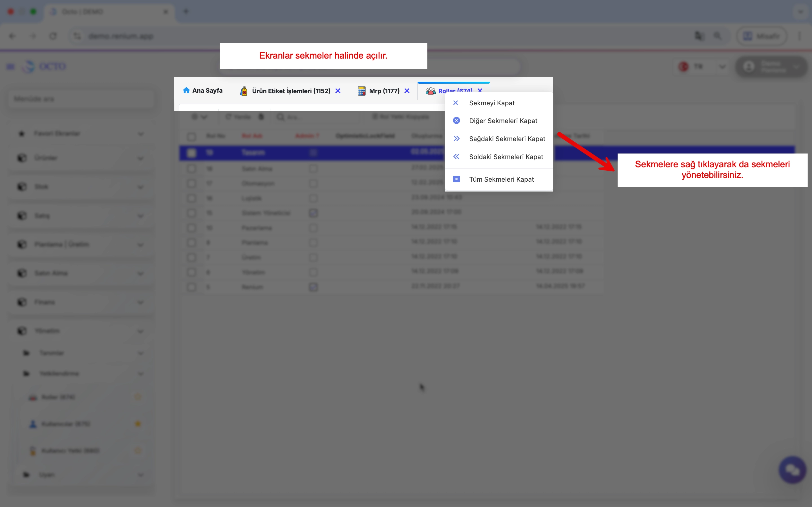This screenshot has height=507, width=812.
Task: Select Tüm Sekmeleri Kapat from the context menu
Action: (x=501, y=179)
